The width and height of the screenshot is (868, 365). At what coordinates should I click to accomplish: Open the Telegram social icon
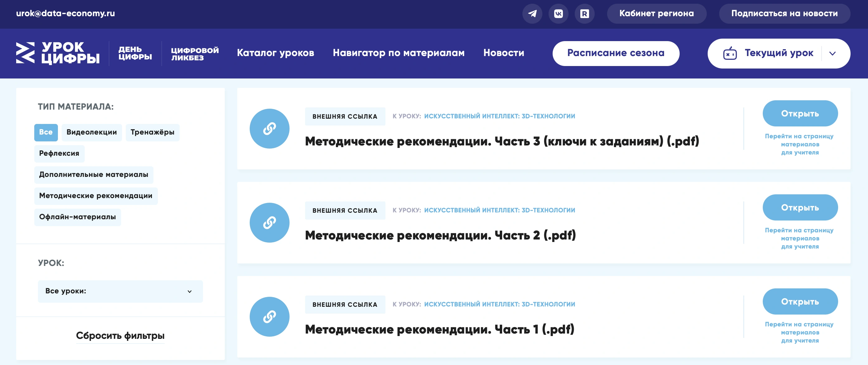[x=532, y=13]
